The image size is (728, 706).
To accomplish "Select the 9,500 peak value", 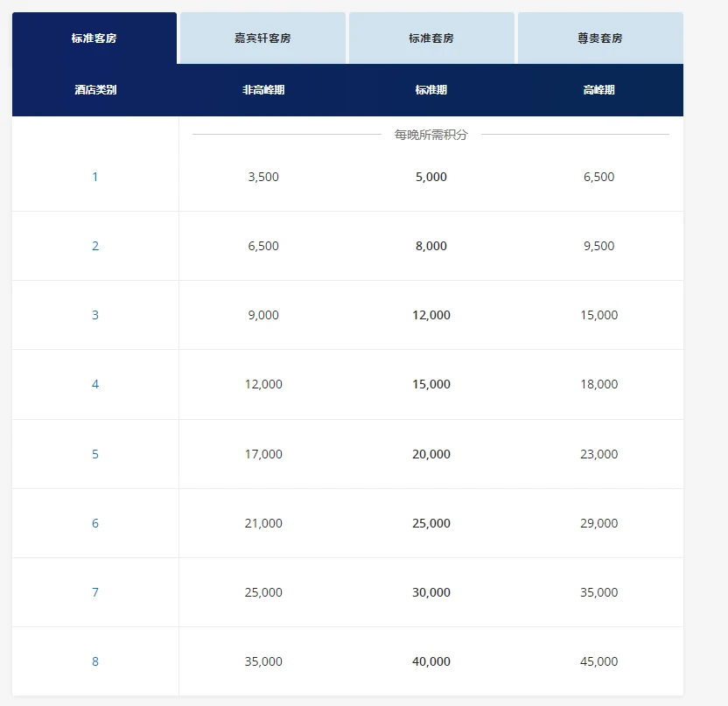I will pyautogui.click(x=598, y=246).
